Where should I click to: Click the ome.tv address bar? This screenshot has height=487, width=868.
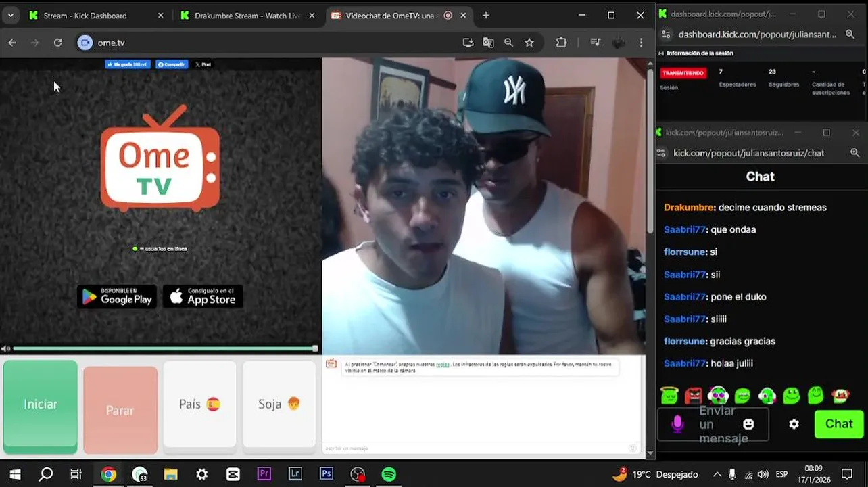coord(270,43)
